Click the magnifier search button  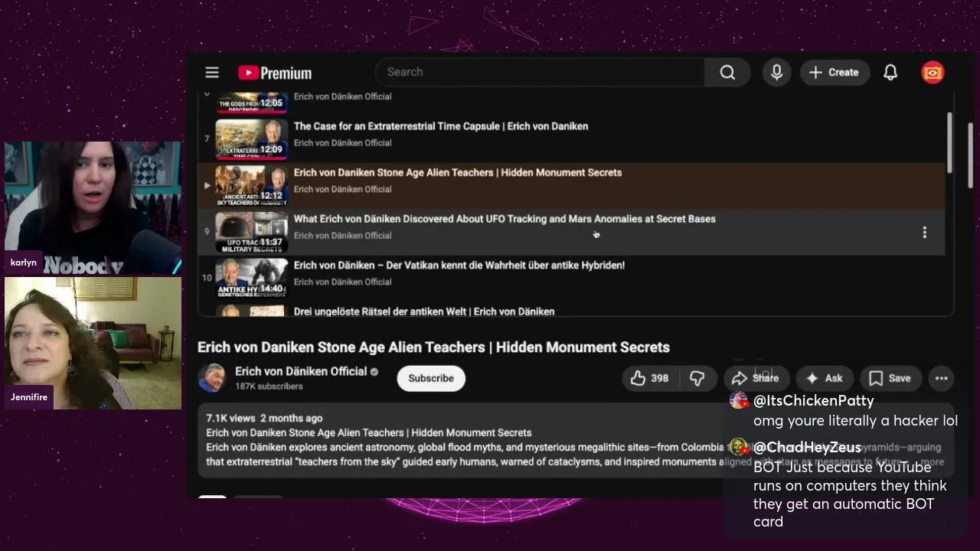click(727, 73)
